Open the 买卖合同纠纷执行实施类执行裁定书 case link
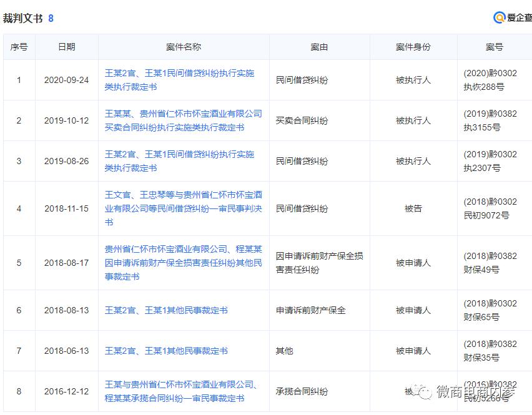The image size is (532, 415). [x=183, y=120]
